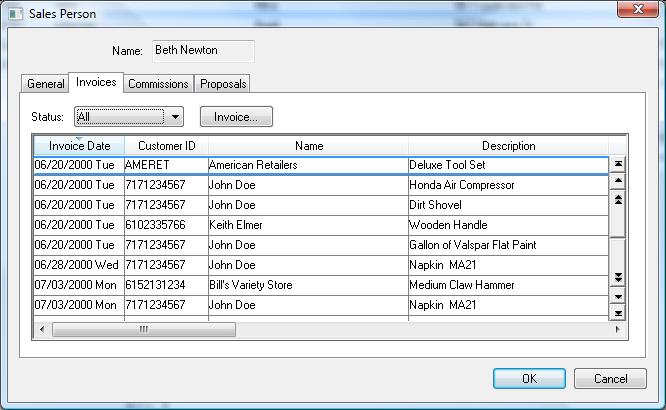Screen dimensions: 666x410
Task: Click customer ID 6102335766
Action: point(166,225)
